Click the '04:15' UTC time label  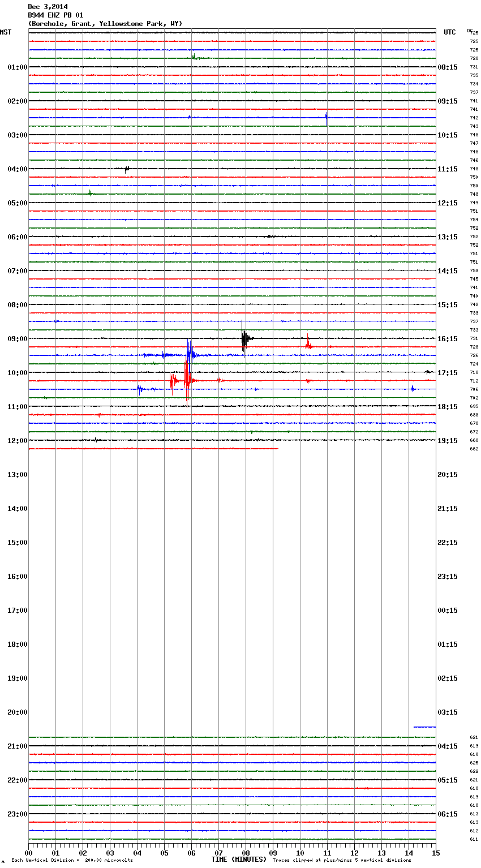(x=448, y=746)
